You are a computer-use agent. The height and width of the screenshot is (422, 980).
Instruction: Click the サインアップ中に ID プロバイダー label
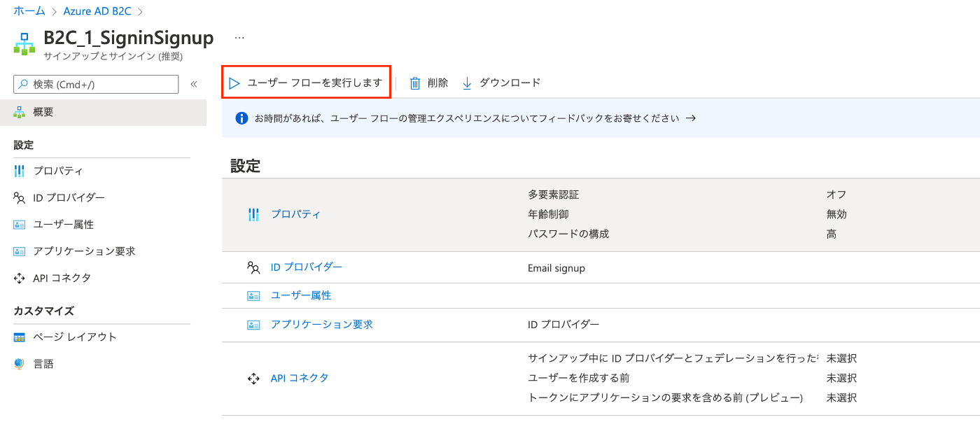click(673, 359)
